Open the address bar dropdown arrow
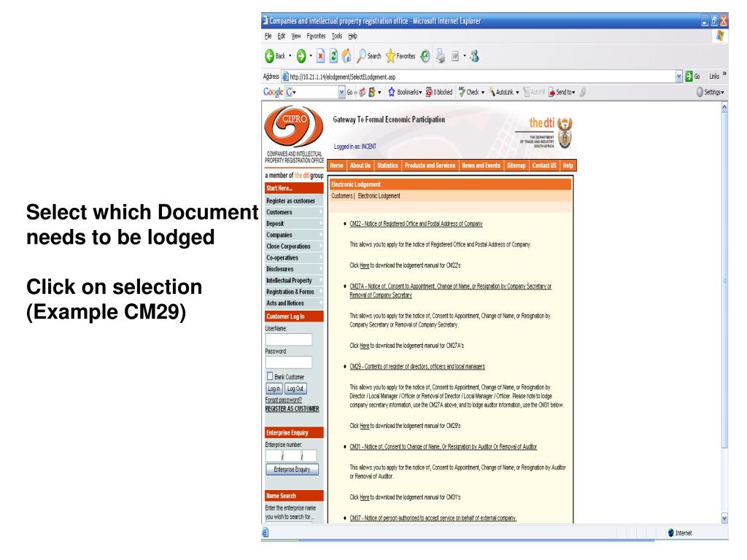The image size is (747, 560). click(x=679, y=76)
